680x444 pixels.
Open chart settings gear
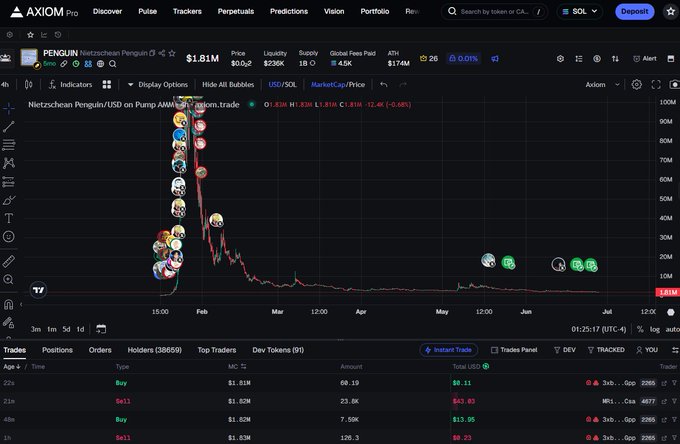click(x=636, y=85)
